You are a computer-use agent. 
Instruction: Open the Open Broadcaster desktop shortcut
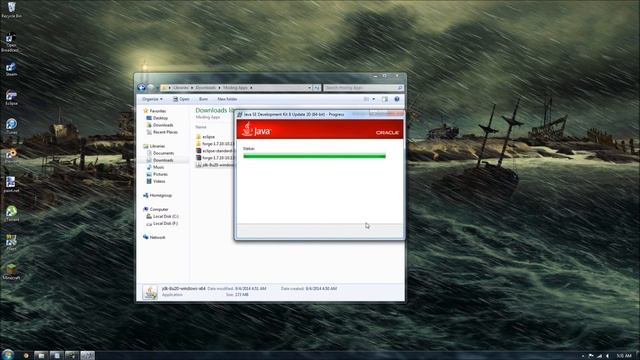pos(11,42)
